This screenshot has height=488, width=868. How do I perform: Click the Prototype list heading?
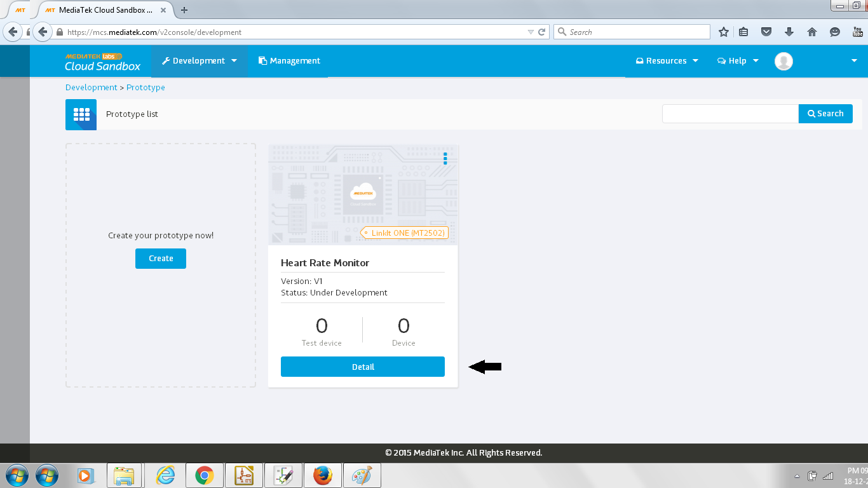click(132, 114)
